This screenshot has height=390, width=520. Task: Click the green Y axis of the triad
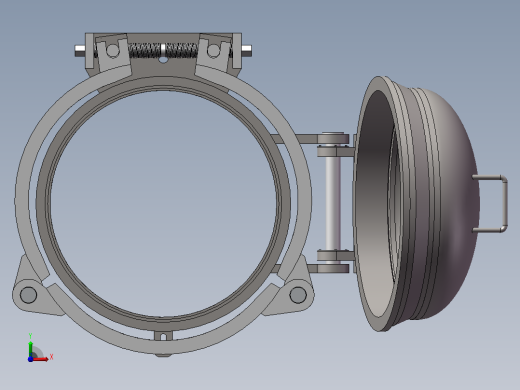coord(31,348)
